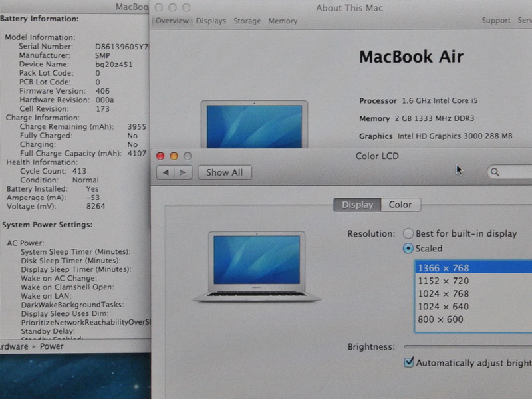Select Best for built-in display radio button
This screenshot has height=399, width=532.
click(408, 233)
